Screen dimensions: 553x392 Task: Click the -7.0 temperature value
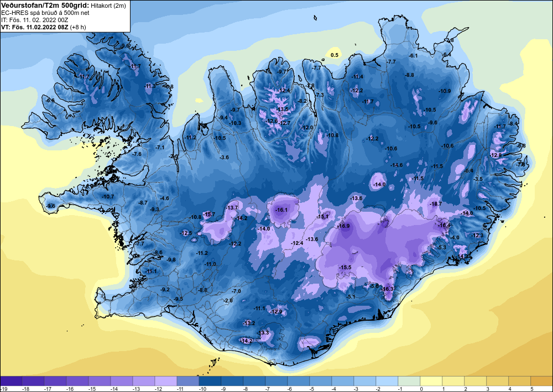(236, 291)
